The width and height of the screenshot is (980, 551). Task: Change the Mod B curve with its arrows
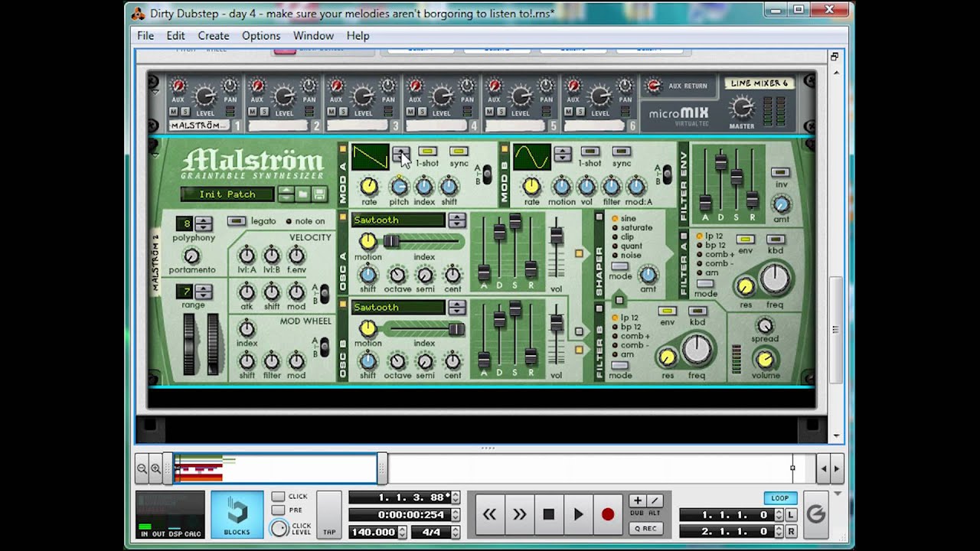[x=563, y=154]
